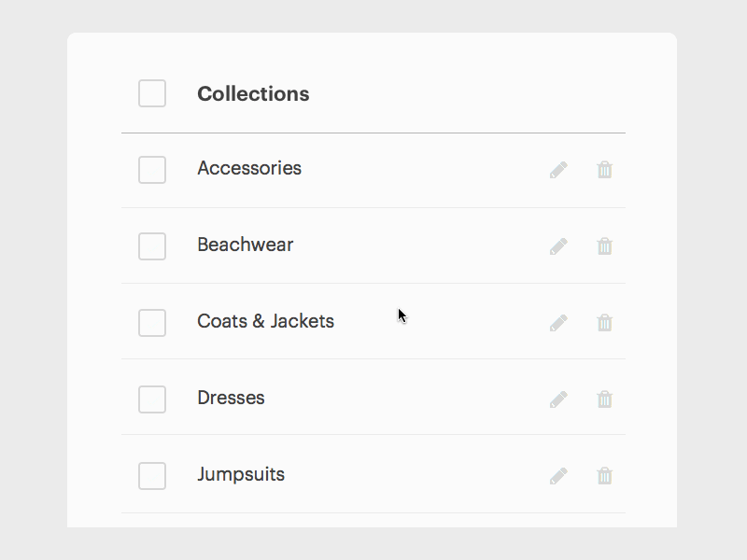This screenshot has height=560, width=747.
Task: Open the edit pencil for Beachwear
Action: (558, 245)
